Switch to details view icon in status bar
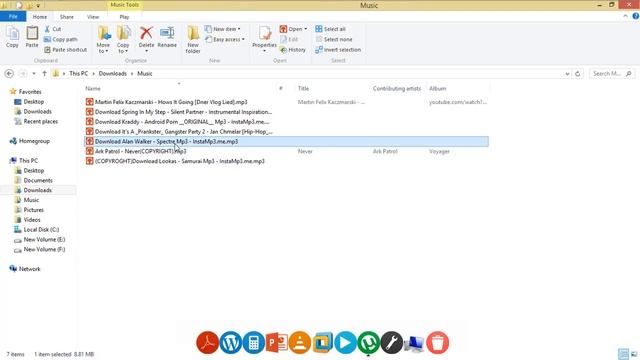This screenshot has height=360, width=640. point(623,354)
